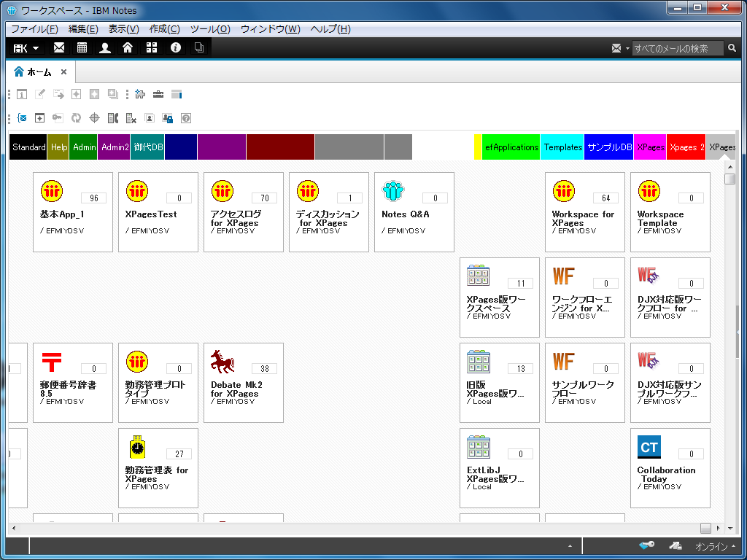Open the 勤務管理表 for XPages tile
Image resolution: width=747 pixels, height=560 pixels.
[158, 467]
